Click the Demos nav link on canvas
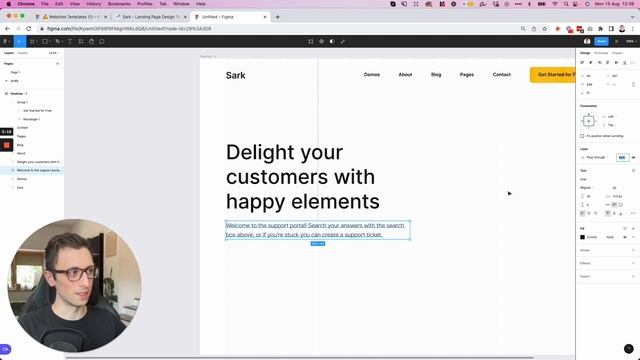640x360 pixels. pyautogui.click(x=372, y=75)
